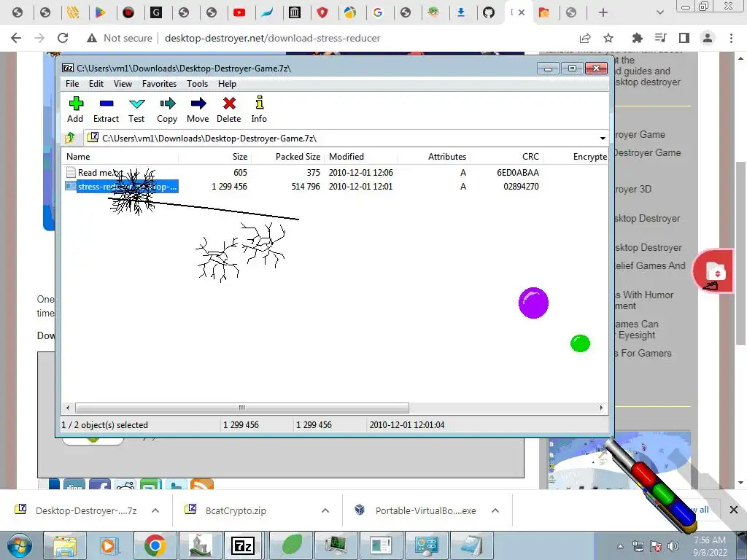Select the highlighted stress-reducer file row
747x560 pixels.
(122, 186)
